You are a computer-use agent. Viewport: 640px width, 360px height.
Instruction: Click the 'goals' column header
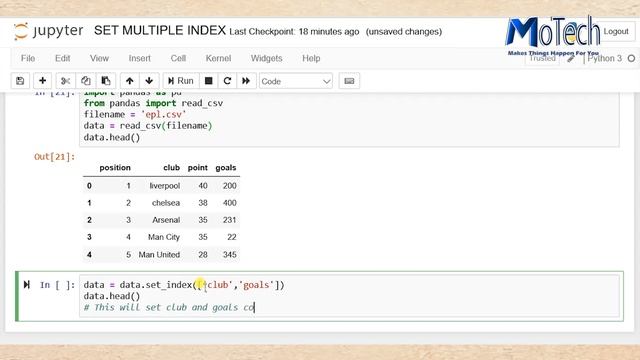(226, 168)
